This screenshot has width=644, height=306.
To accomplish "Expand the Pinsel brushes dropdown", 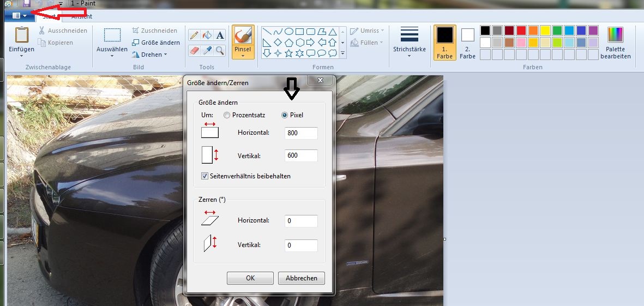I will pyautogui.click(x=242, y=56).
